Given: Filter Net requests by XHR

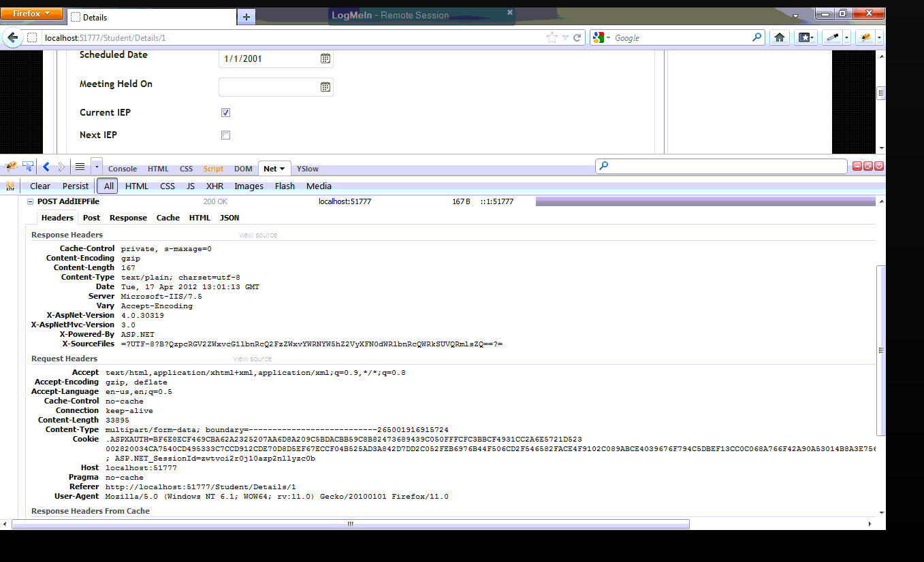Looking at the screenshot, I should click(214, 186).
